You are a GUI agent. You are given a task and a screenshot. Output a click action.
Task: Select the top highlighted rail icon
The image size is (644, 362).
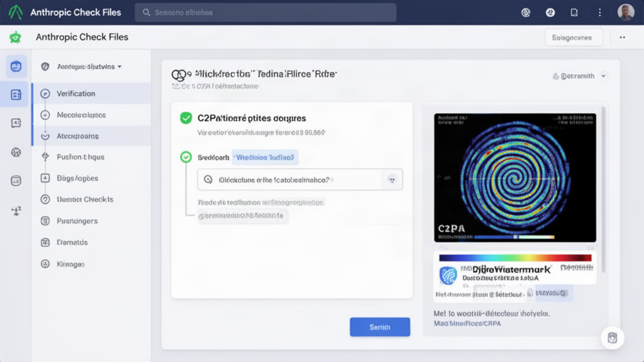[16, 66]
